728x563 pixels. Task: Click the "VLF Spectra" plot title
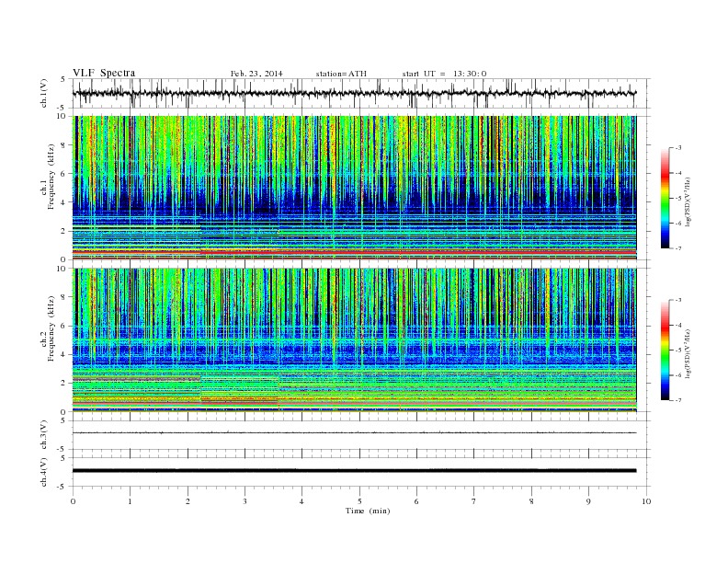[x=104, y=73]
